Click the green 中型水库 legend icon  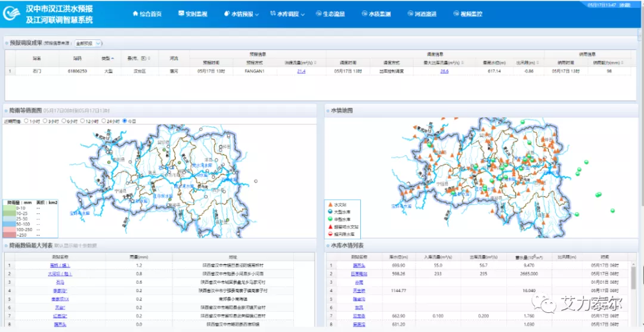(330, 219)
